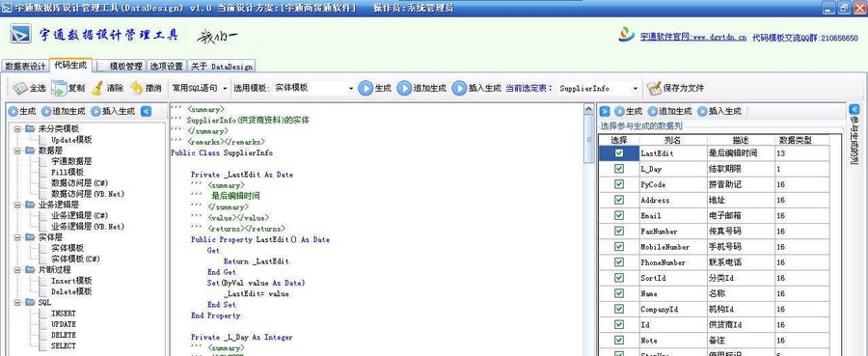Select the Update模板 tree item

[71, 140]
